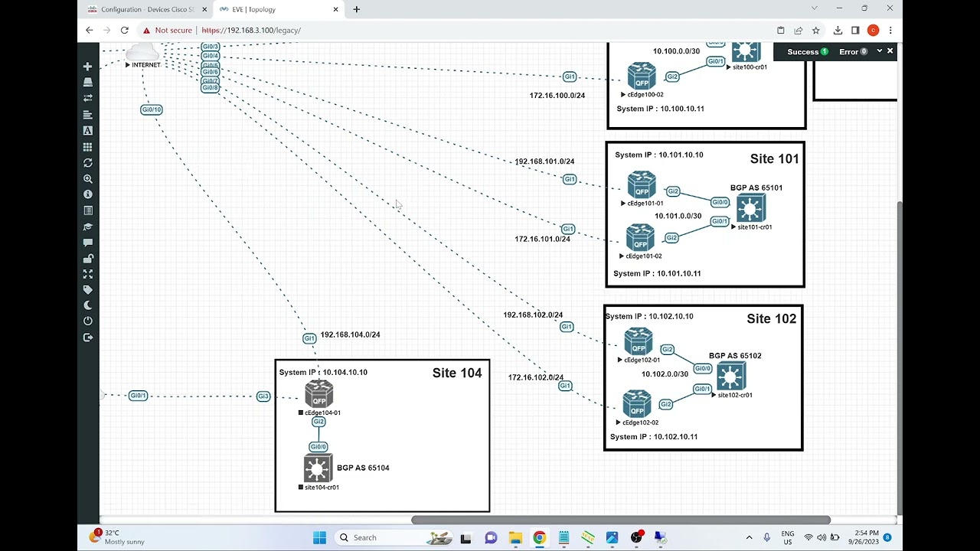The height and width of the screenshot is (551, 980).
Task: Click the Refresh topology sidebar icon
Action: click(87, 163)
